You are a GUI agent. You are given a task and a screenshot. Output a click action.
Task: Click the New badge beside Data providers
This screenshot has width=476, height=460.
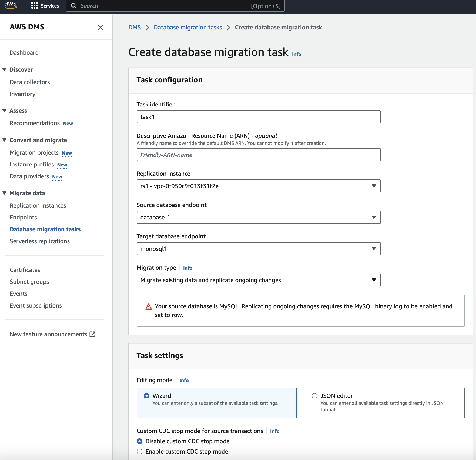pyautogui.click(x=57, y=177)
